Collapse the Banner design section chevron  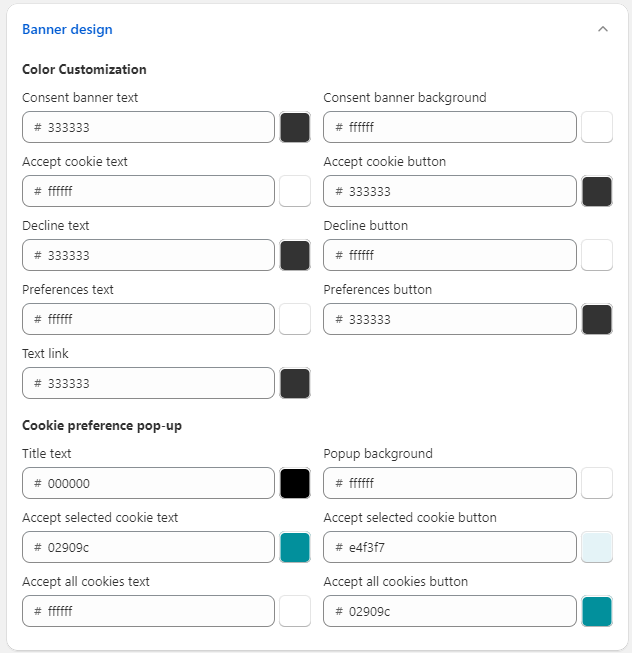[x=602, y=29]
